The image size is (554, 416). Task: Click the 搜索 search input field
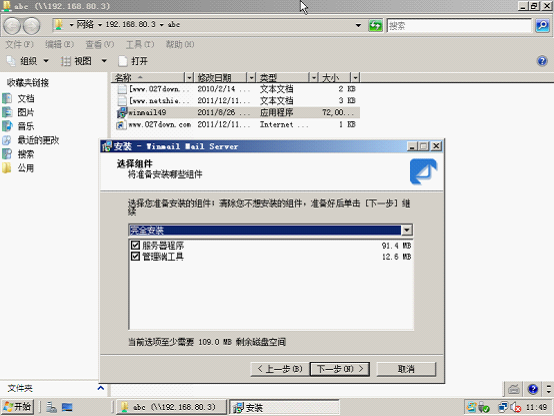[459, 25]
